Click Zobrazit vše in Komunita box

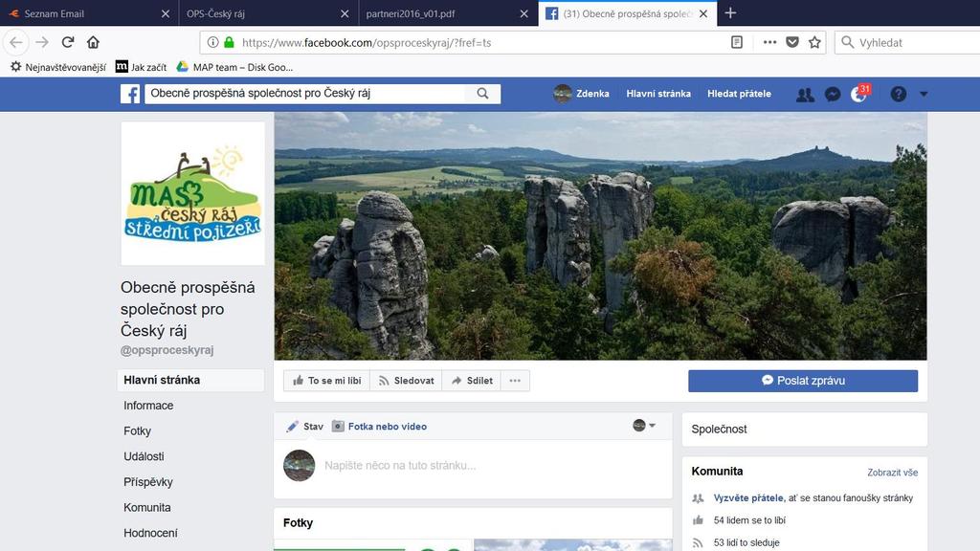[893, 473]
